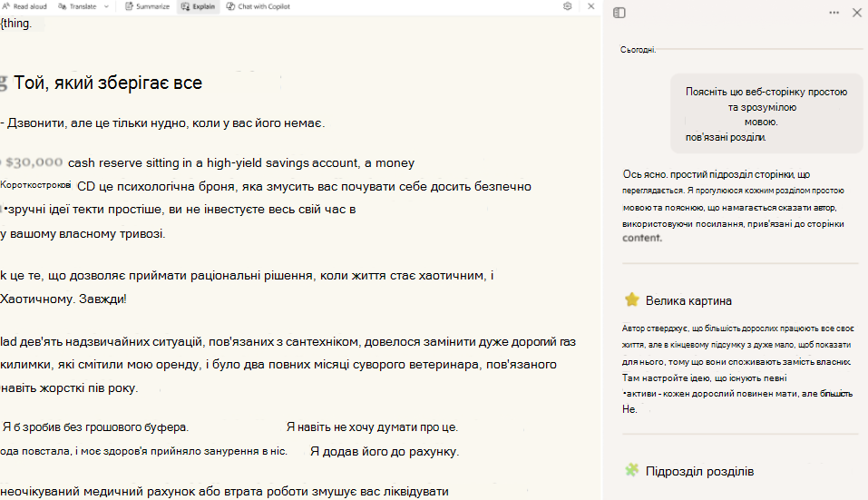Click the 'Підрозділ розділів' heading
The height and width of the screenshot is (500, 868).
click(x=699, y=471)
